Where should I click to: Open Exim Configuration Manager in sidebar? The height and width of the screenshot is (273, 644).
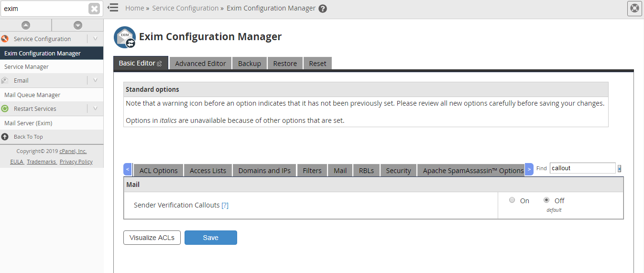click(x=52, y=53)
